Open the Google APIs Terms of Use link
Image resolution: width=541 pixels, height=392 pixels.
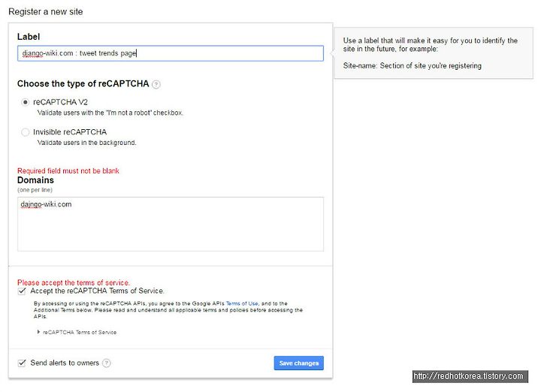[x=242, y=303]
